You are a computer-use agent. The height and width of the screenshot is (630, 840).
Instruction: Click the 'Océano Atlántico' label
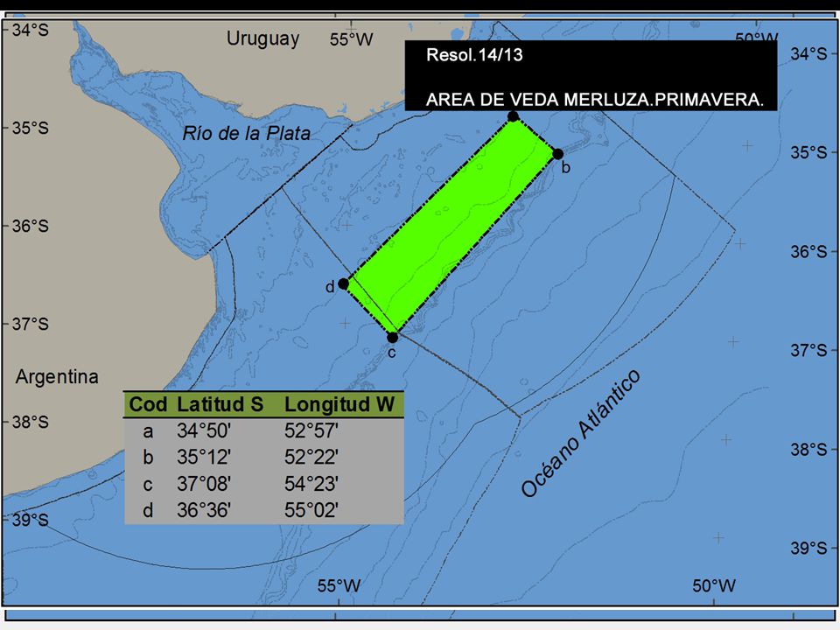(580, 433)
